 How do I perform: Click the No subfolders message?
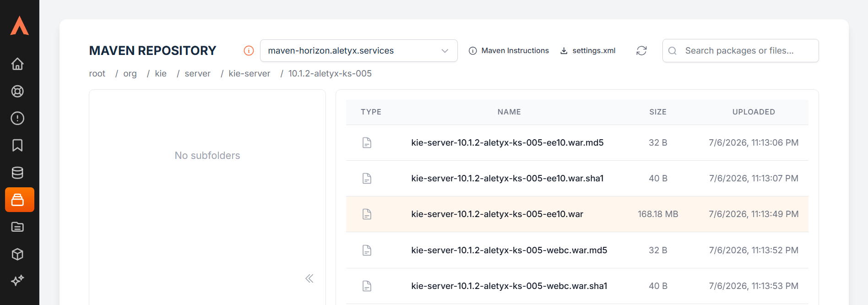[x=207, y=155]
